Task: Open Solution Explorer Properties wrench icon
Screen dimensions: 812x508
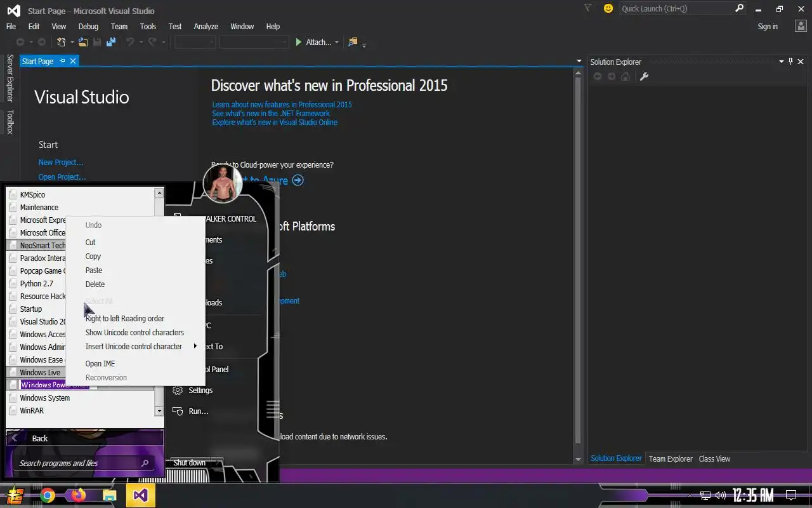Action: click(x=644, y=76)
